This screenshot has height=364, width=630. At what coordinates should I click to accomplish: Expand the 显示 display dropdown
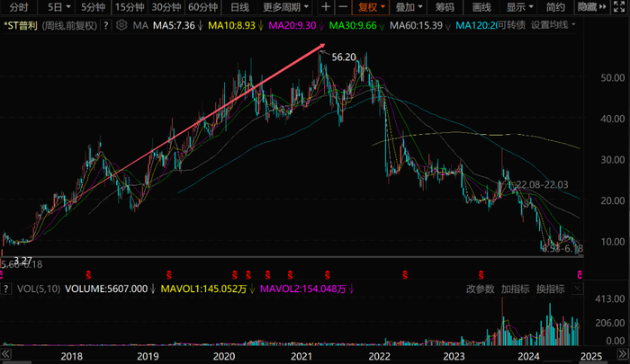click(x=519, y=7)
